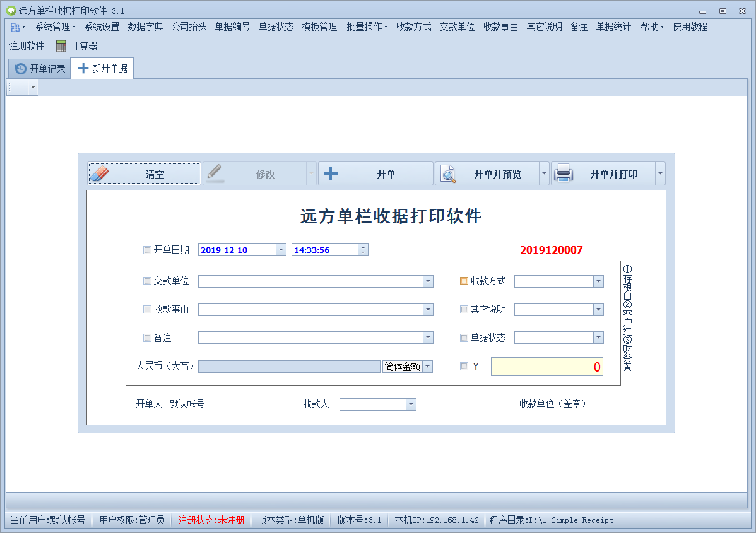Open the 系统设置 menu item
The image size is (756, 533).
tap(102, 27)
